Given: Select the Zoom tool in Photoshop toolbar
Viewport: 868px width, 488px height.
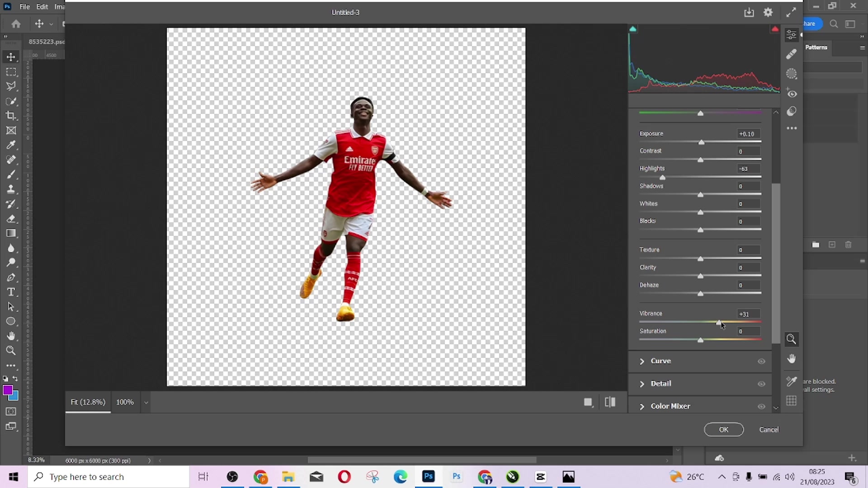Looking at the screenshot, I should 11,351.
